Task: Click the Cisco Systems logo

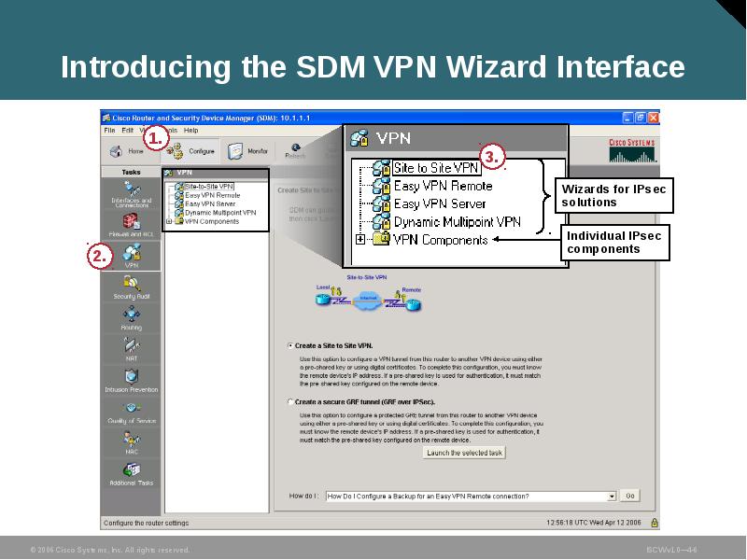Action: pyautogui.click(x=632, y=150)
